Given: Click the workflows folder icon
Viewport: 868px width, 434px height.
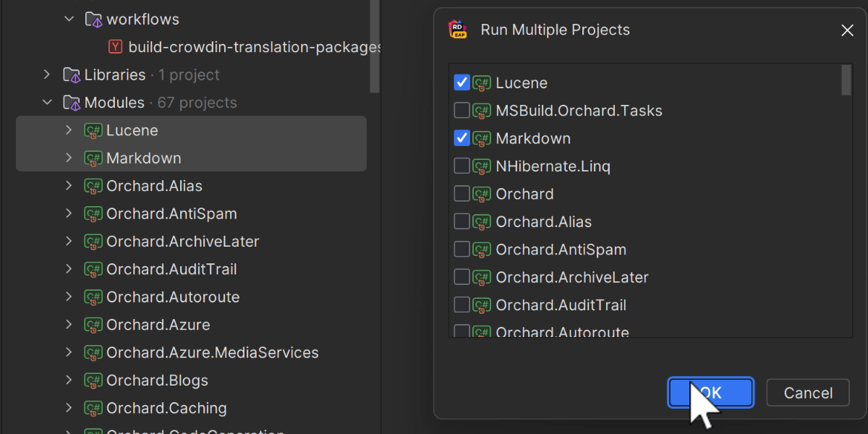Looking at the screenshot, I should 93,20.
